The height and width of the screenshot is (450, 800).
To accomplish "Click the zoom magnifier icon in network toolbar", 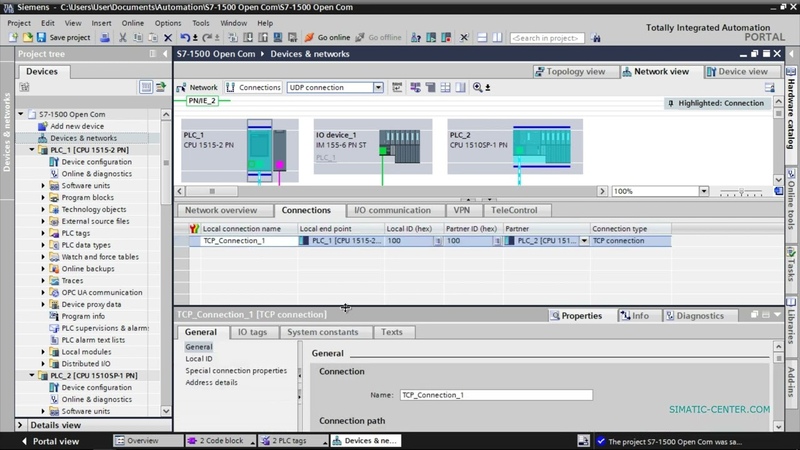I will tap(478, 87).
